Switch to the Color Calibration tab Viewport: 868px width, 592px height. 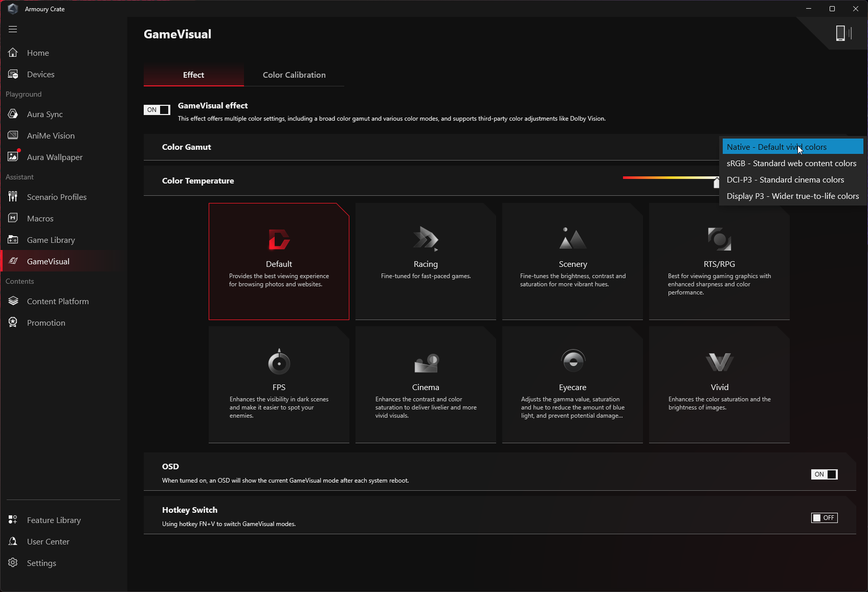click(x=294, y=75)
